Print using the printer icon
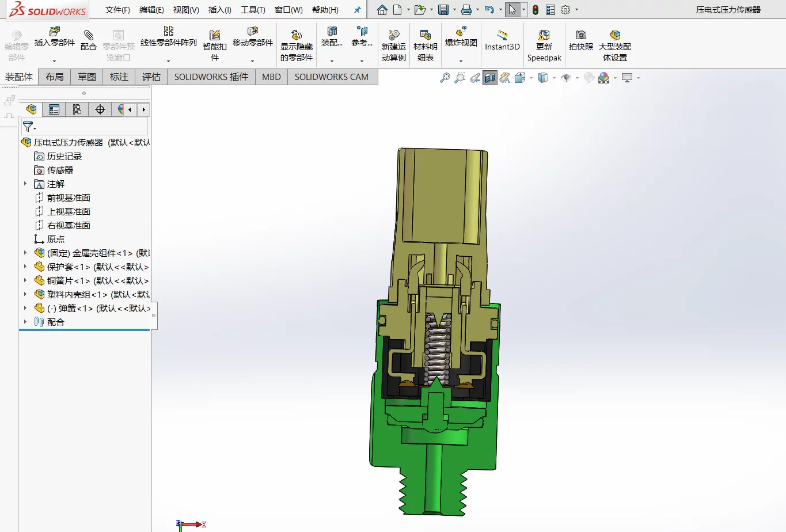 [x=466, y=10]
